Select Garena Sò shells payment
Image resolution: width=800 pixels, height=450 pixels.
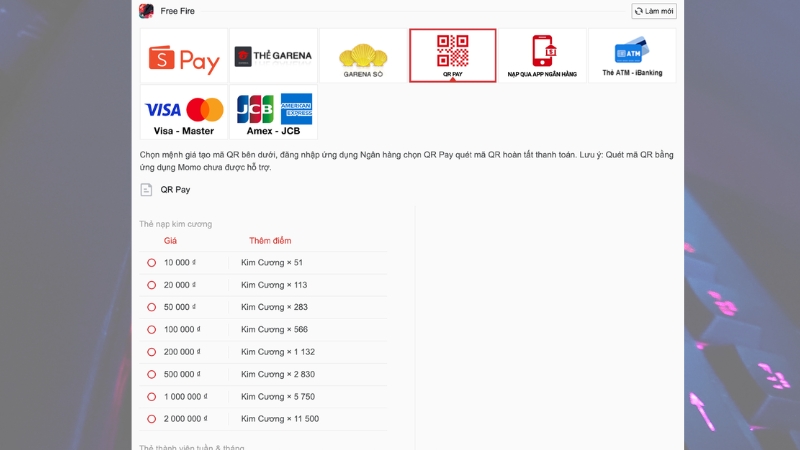pyautogui.click(x=363, y=56)
